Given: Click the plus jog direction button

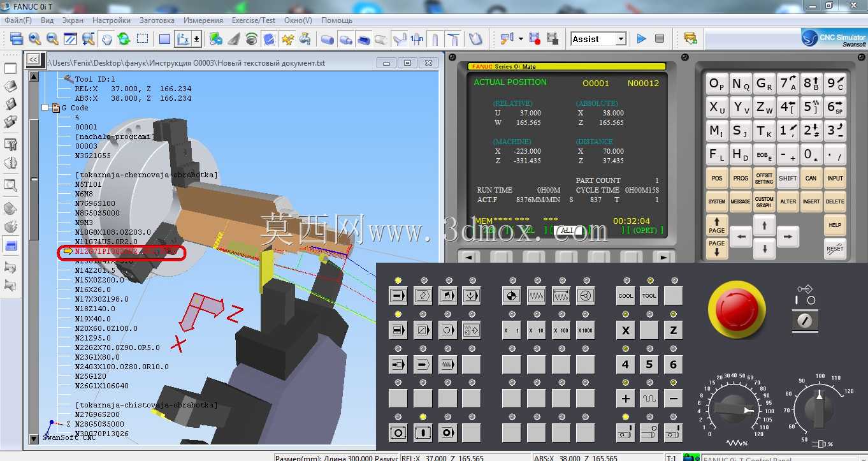Looking at the screenshot, I should (x=626, y=399).
